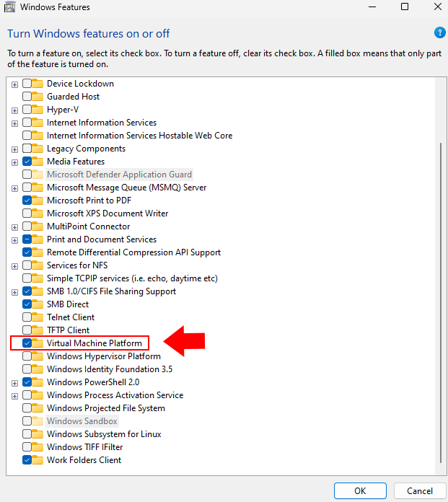The height and width of the screenshot is (502, 448).
Task: Toggle the Print and Document Services checkbox
Action: [27, 239]
